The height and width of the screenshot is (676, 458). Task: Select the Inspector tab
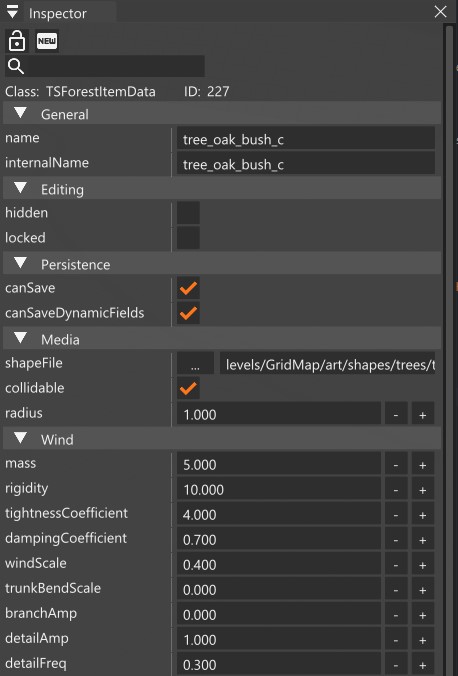(x=58, y=13)
